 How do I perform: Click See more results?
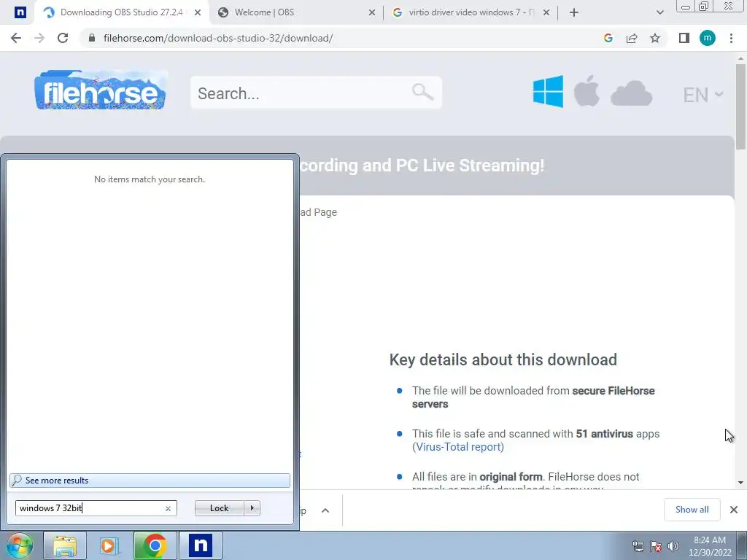pyautogui.click(x=150, y=480)
